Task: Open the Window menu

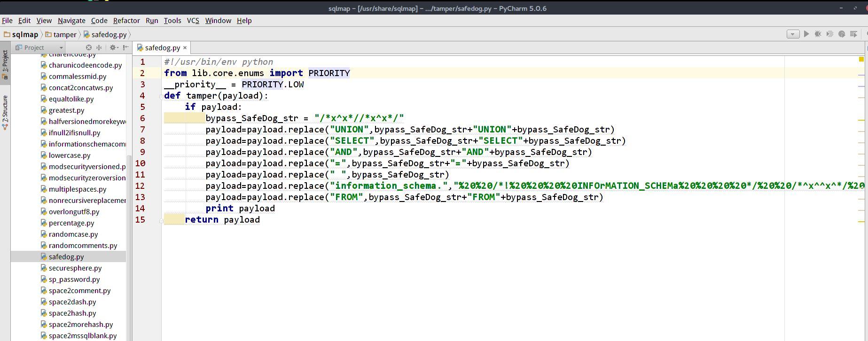Action: [218, 21]
